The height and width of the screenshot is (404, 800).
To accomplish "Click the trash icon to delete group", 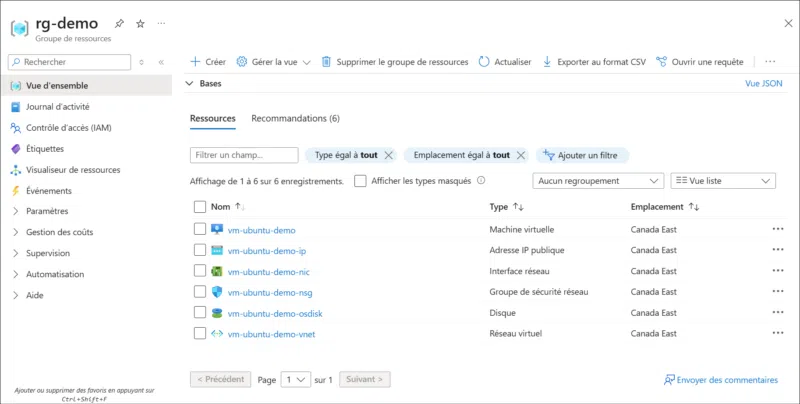I will point(326,62).
